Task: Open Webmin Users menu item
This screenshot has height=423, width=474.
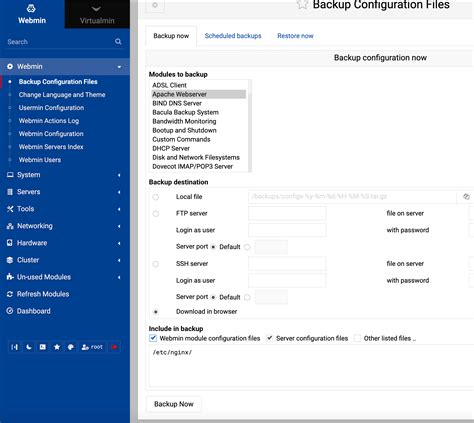Action: coord(40,160)
